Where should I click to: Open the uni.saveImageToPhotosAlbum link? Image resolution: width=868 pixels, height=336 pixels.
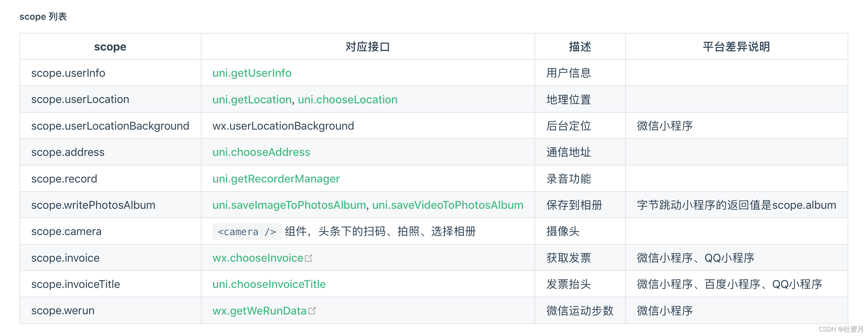coord(289,205)
